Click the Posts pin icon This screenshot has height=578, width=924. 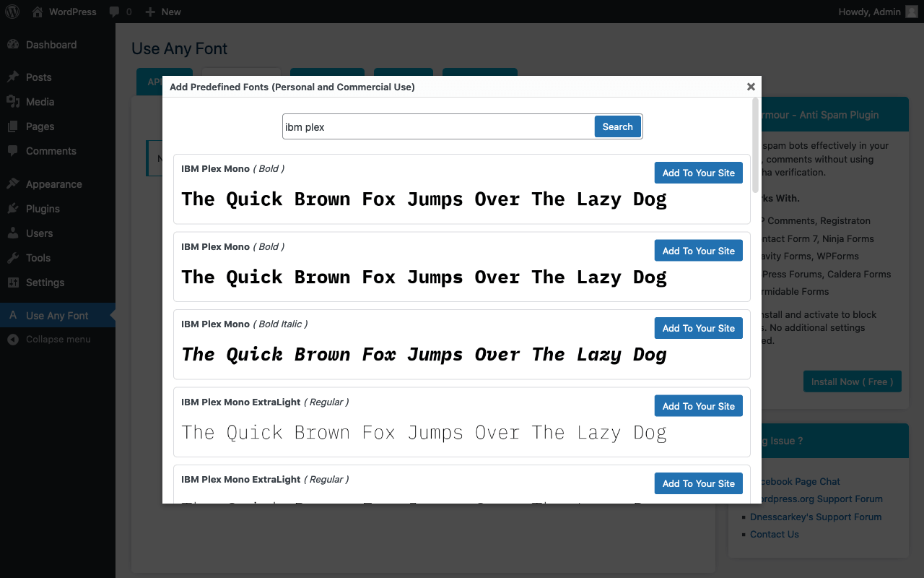click(x=13, y=77)
